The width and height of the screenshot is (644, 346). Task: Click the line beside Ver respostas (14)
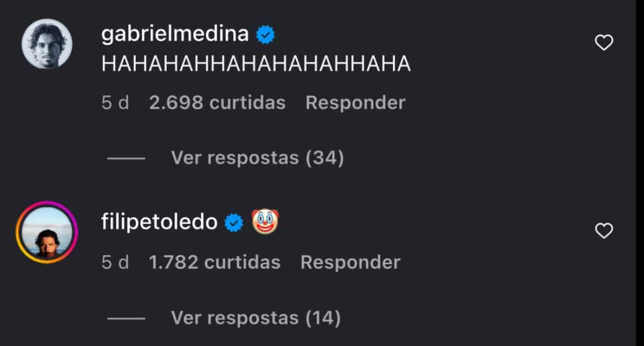pyautogui.click(x=126, y=319)
